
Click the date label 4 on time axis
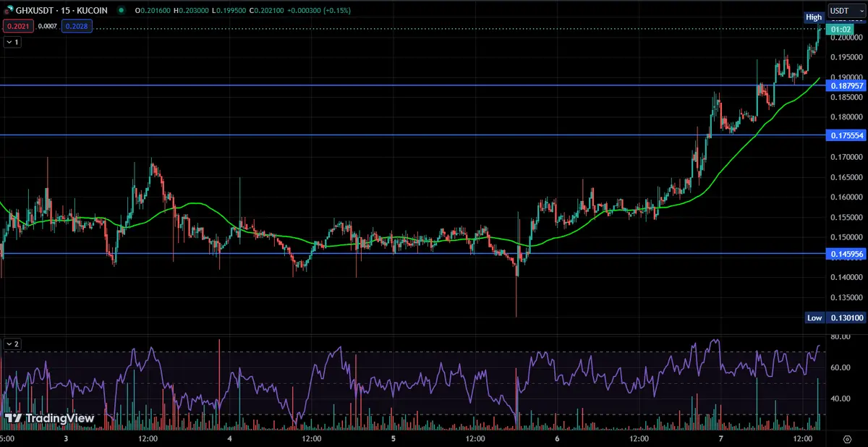[229, 438]
